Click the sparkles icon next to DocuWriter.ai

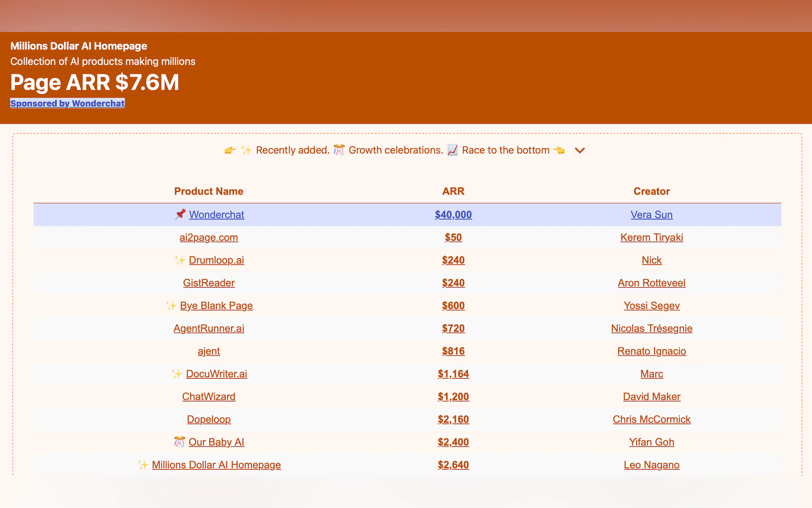pyautogui.click(x=177, y=374)
